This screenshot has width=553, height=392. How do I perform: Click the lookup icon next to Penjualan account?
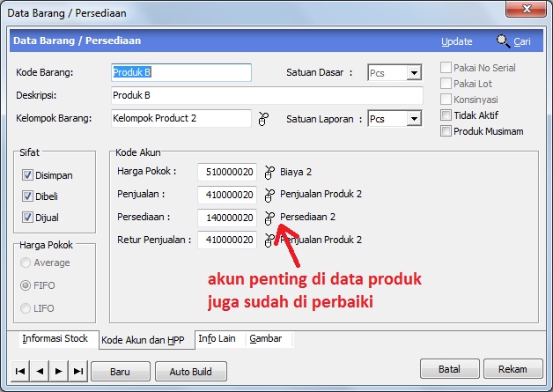point(269,195)
